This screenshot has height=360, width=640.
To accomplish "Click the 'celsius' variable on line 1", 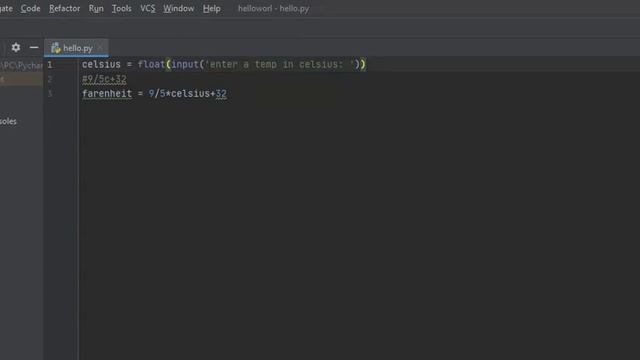I will 101,64.
